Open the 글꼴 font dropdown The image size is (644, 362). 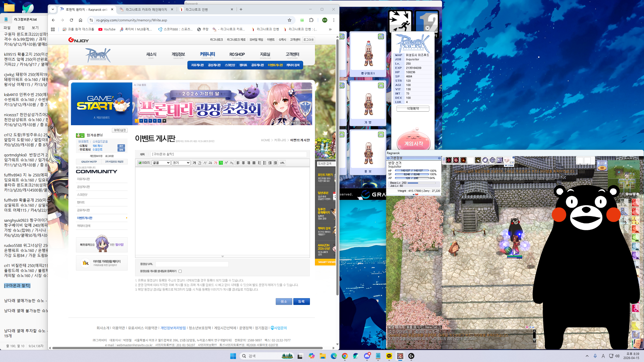click(161, 163)
